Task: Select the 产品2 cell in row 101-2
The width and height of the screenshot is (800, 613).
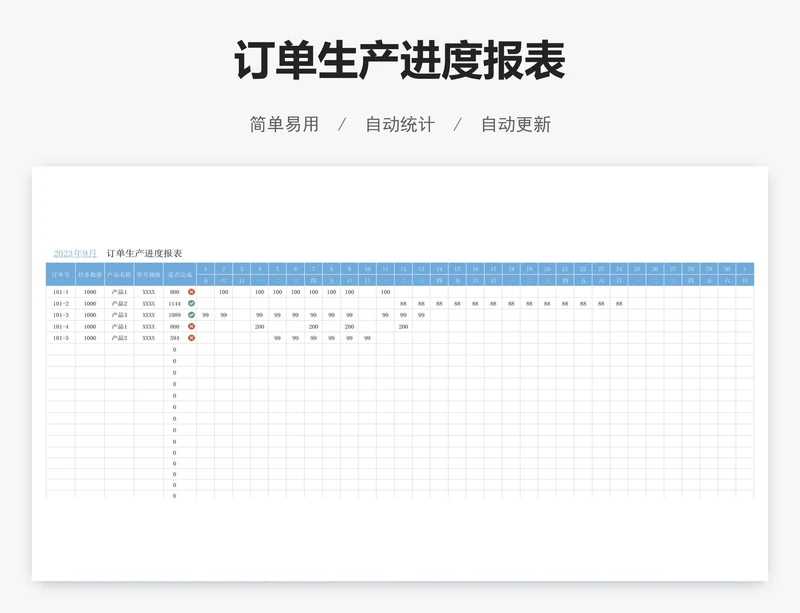Action: [x=119, y=304]
